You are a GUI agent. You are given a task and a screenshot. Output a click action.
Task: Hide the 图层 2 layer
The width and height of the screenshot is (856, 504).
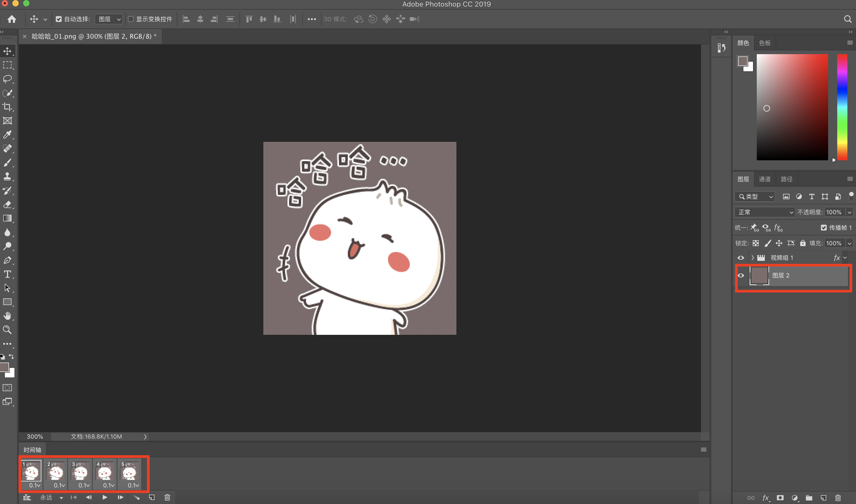(741, 275)
